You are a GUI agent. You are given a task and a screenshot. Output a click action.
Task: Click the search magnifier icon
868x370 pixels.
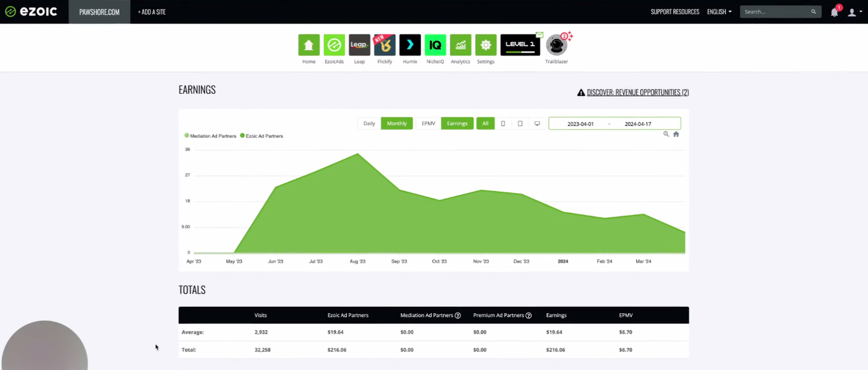(x=813, y=12)
